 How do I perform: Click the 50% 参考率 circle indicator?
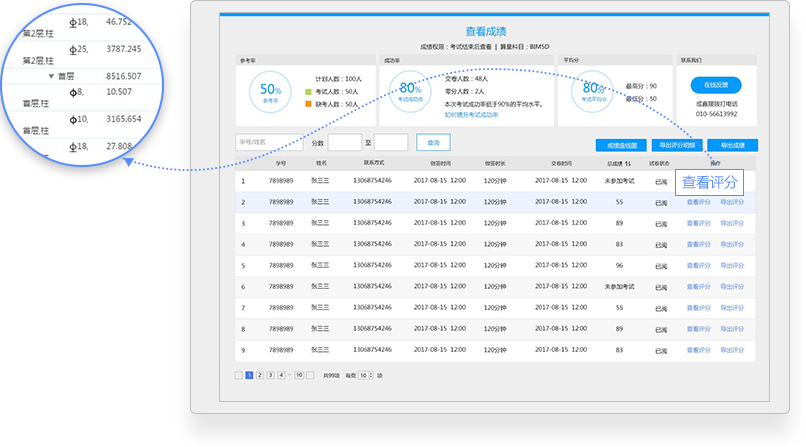pyautogui.click(x=269, y=92)
